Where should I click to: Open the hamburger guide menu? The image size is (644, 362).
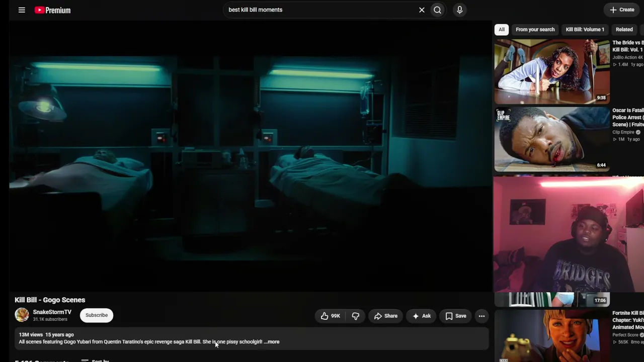[22, 10]
